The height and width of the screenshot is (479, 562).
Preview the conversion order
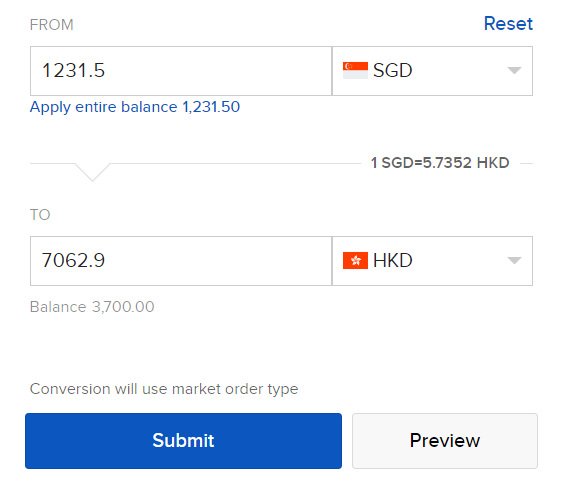click(445, 441)
